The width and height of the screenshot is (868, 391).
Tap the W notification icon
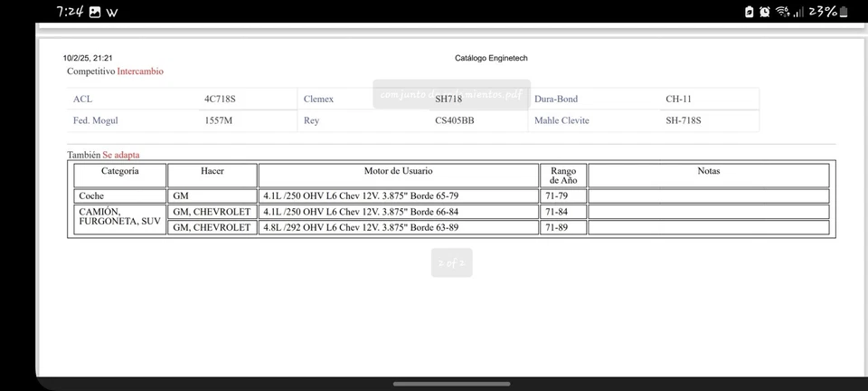click(x=112, y=13)
